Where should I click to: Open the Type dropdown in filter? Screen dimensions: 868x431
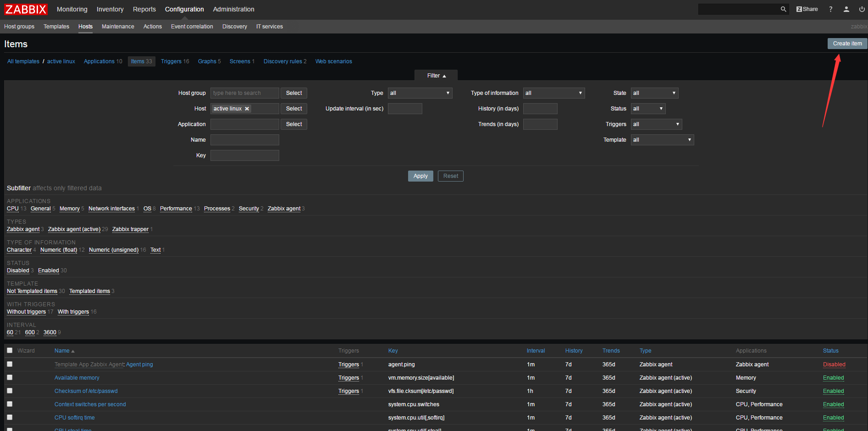420,93
